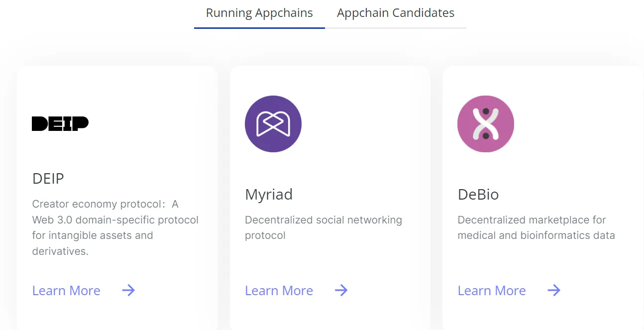Viewport: 644px width, 330px height.
Task: Click the pink DeBio logo icon
Action: [x=486, y=124]
